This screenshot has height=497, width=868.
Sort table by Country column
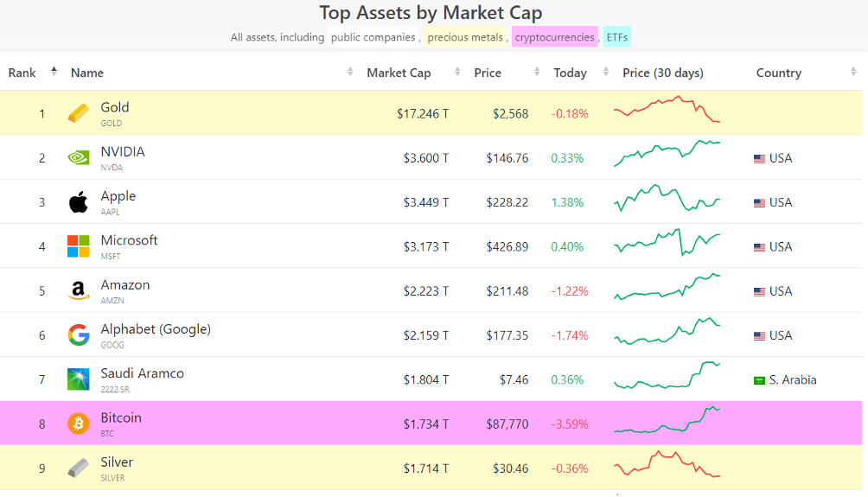778,73
